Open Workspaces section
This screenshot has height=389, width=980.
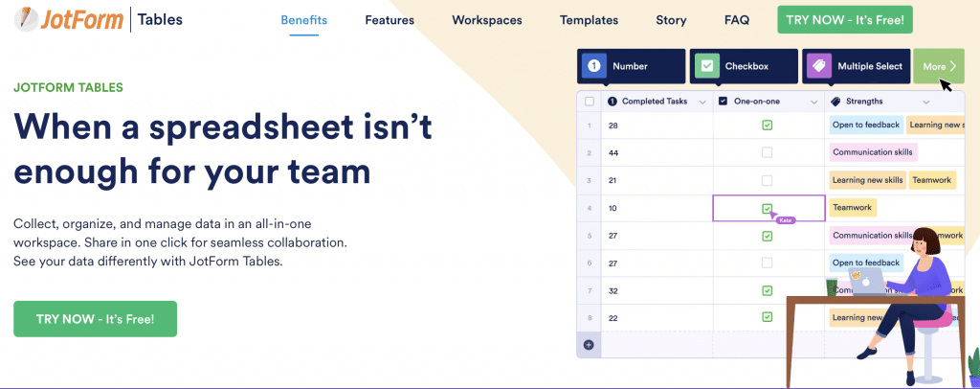[487, 20]
